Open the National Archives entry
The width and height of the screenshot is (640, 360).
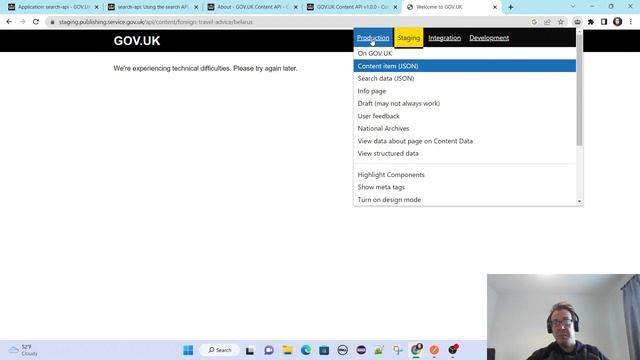pyautogui.click(x=464, y=128)
